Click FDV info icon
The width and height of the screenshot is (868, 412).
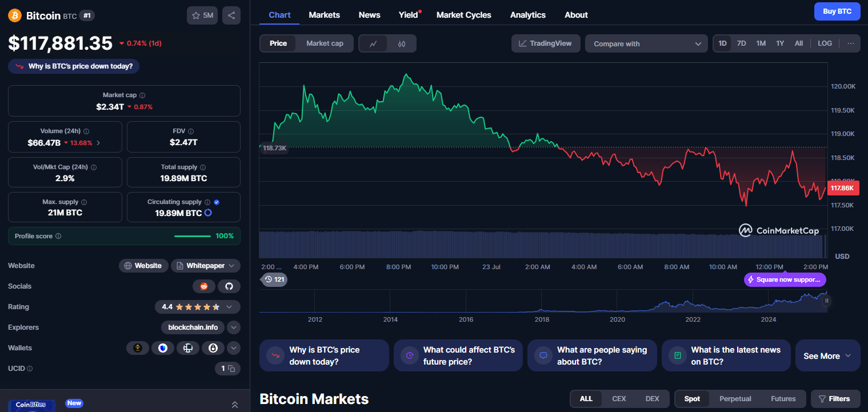[191, 131]
